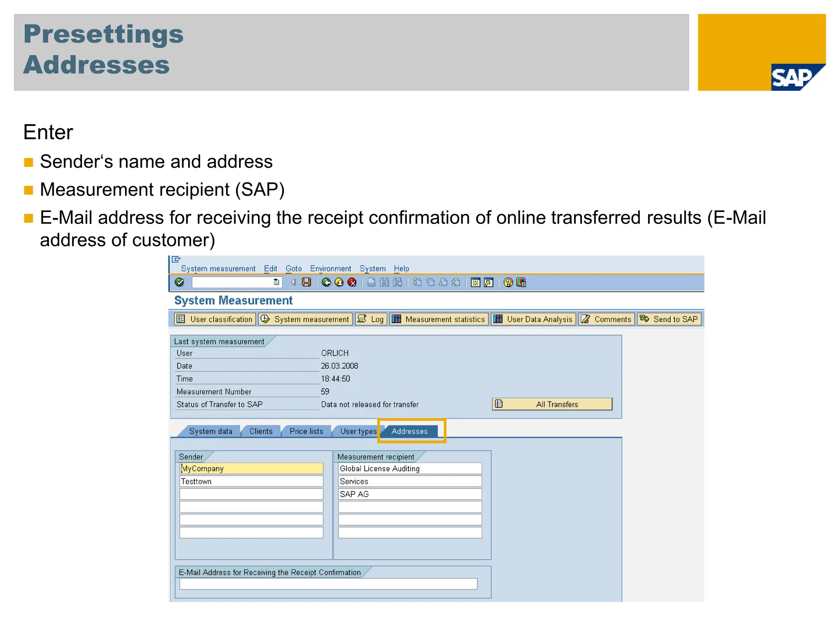Image resolution: width=840 pixels, height=630 pixels.
Task: Click the Find Next binoculars icon
Action: 397,282
